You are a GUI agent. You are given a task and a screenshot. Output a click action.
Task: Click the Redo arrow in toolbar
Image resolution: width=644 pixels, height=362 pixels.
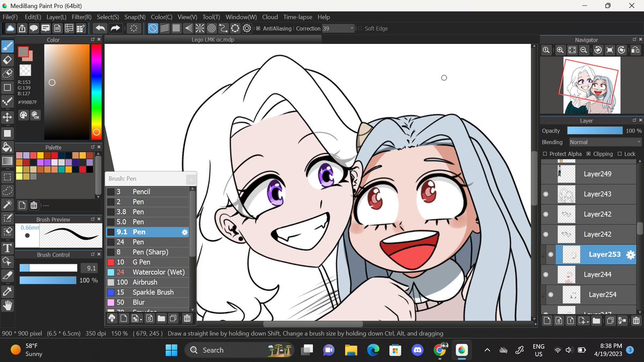[x=115, y=28]
